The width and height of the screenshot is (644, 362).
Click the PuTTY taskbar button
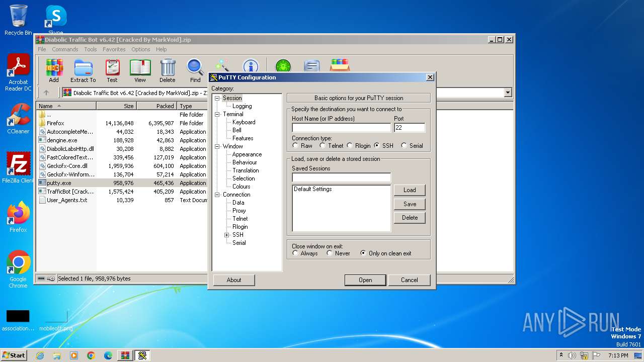click(x=142, y=355)
